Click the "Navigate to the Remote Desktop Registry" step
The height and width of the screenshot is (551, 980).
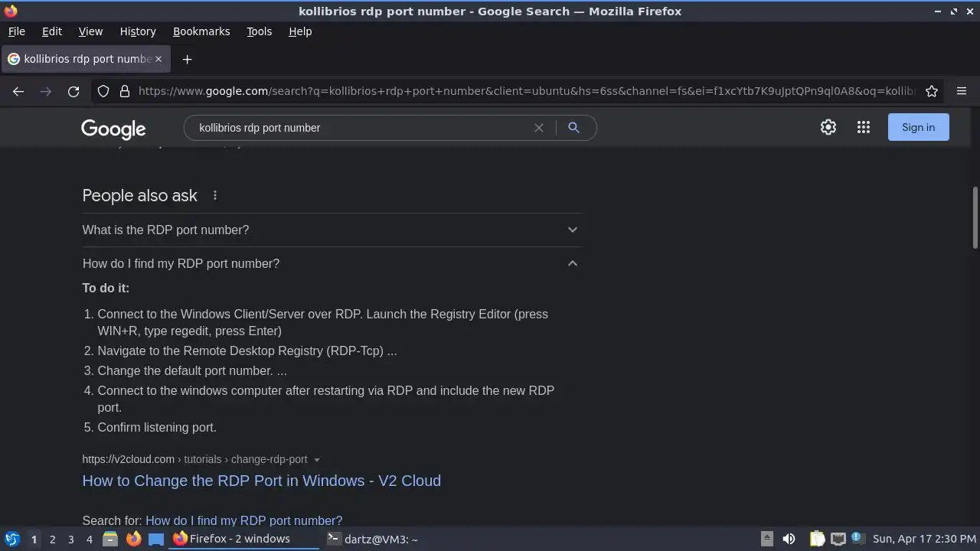click(247, 350)
